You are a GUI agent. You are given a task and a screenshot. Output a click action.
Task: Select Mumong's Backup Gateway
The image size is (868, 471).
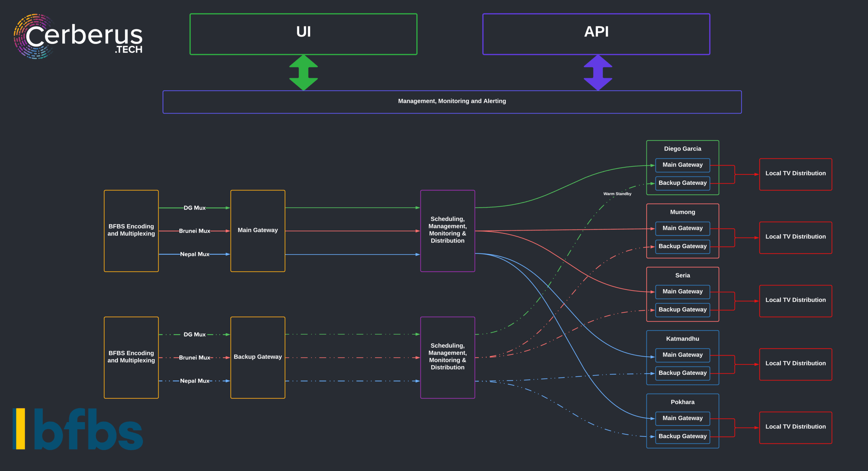tap(683, 246)
